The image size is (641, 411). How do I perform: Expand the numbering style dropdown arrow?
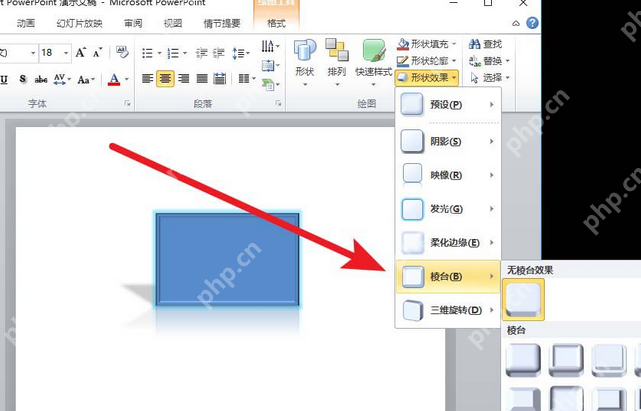[x=185, y=53]
